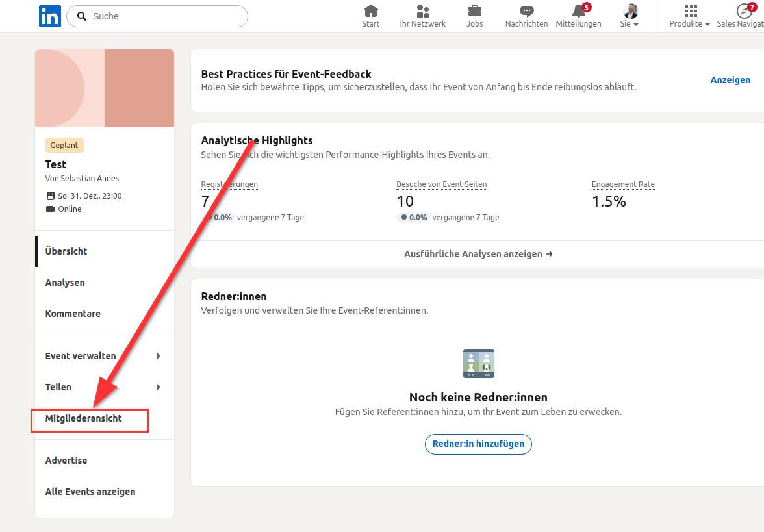Screen dimensions: 764x532
Task: Select Kommentare in the sidebar
Action: [x=73, y=314]
